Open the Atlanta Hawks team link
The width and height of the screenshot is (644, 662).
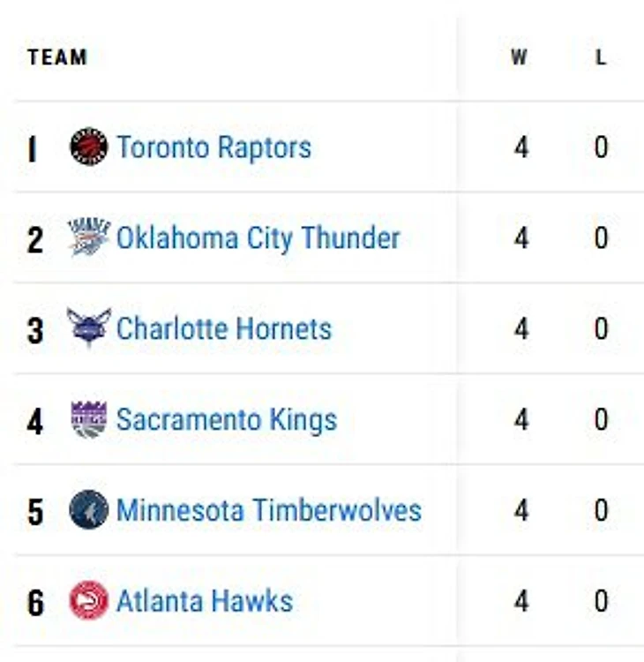tap(205, 601)
